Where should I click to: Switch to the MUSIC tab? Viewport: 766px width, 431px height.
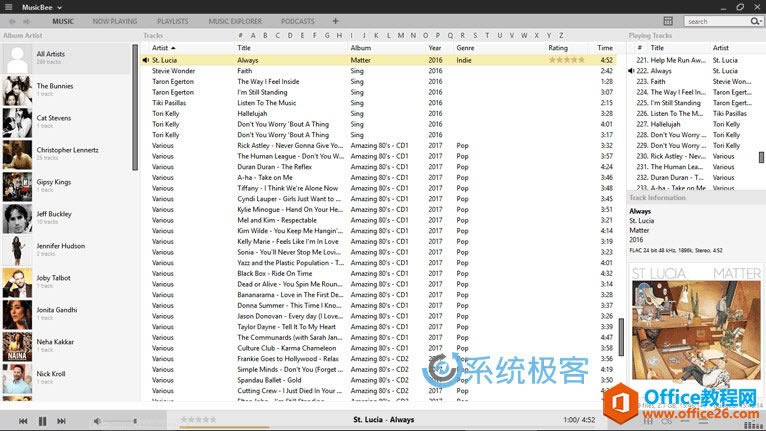(63, 22)
